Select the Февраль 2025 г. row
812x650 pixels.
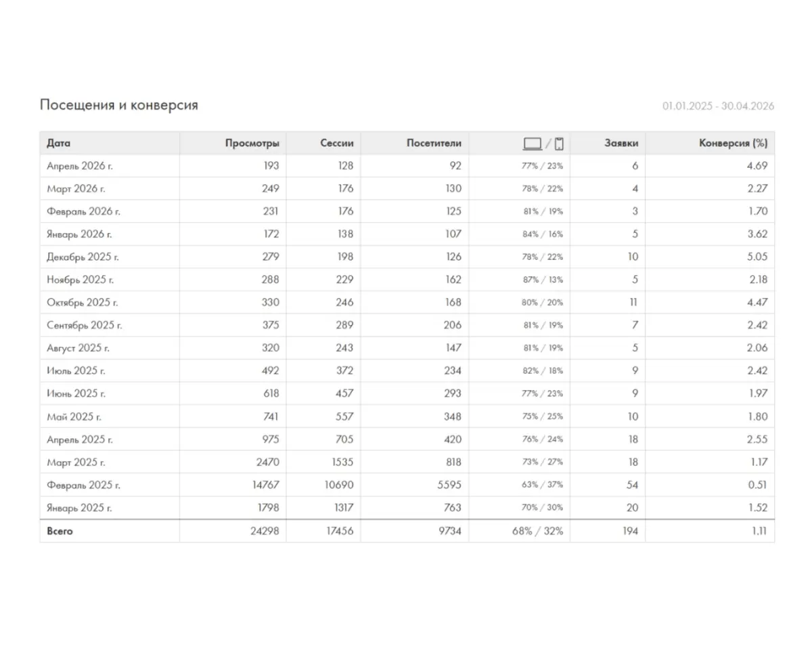tap(407, 485)
